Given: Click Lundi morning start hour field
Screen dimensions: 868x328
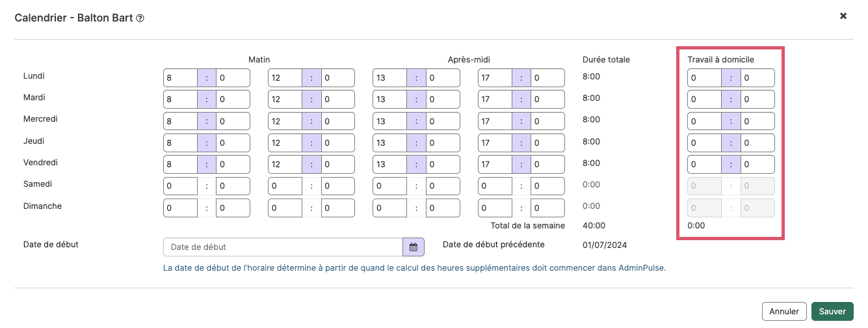Looking at the screenshot, I should point(180,78).
